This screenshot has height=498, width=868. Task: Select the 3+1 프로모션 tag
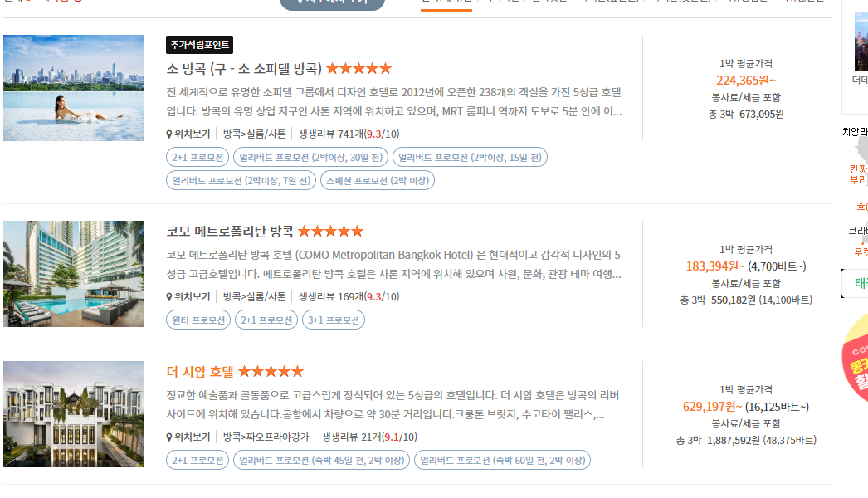(334, 320)
